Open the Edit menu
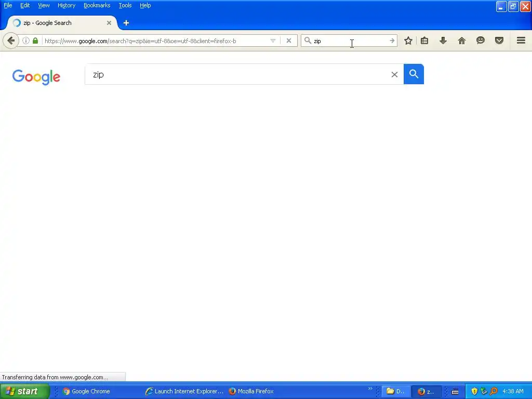 click(x=25, y=5)
